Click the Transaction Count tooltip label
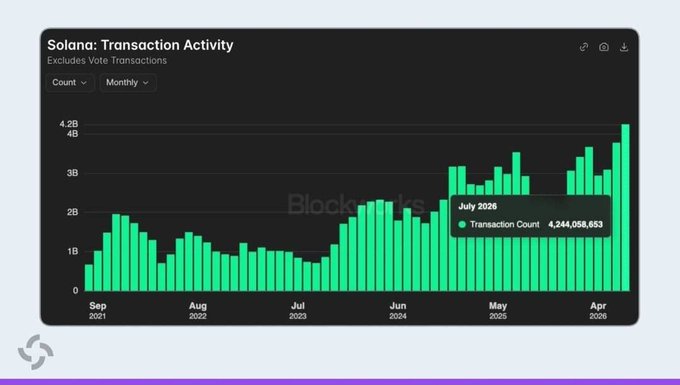This screenshot has width=680, height=385. click(x=505, y=224)
